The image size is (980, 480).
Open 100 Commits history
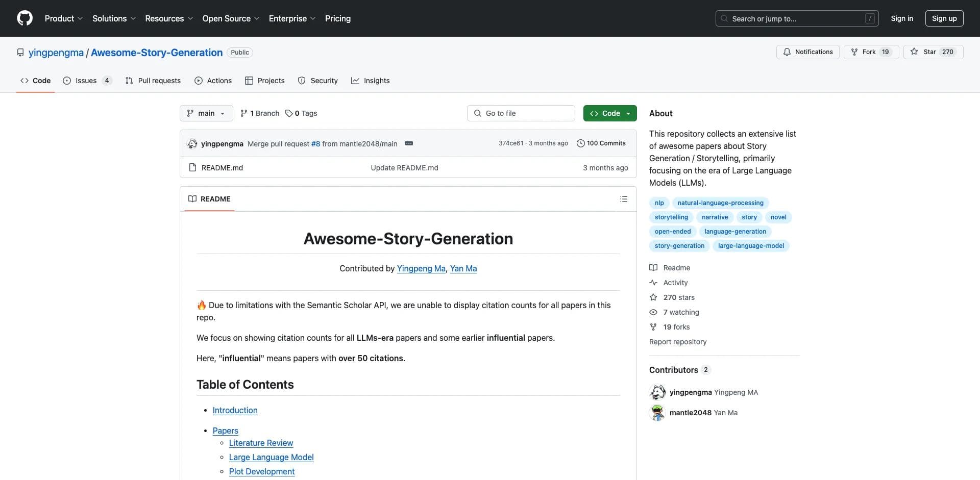(x=601, y=143)
